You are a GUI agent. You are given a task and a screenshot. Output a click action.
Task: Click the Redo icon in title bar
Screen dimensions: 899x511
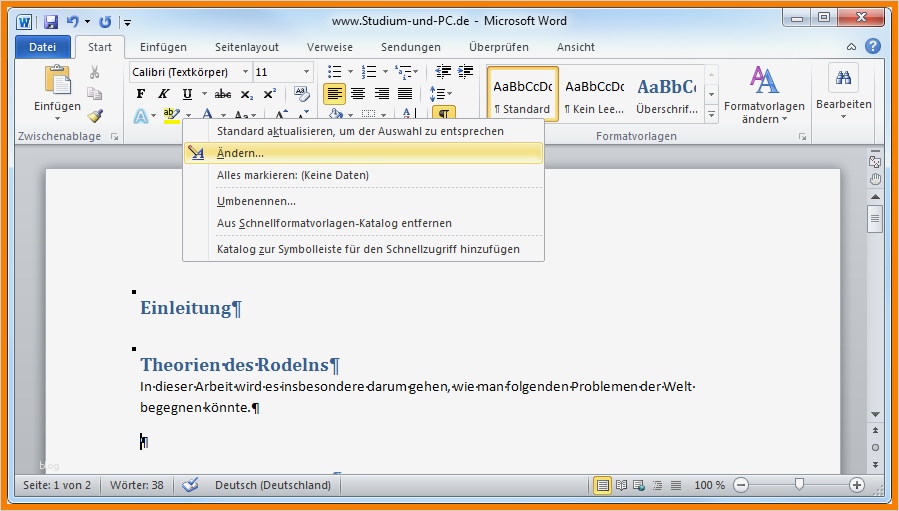[105, 22]
